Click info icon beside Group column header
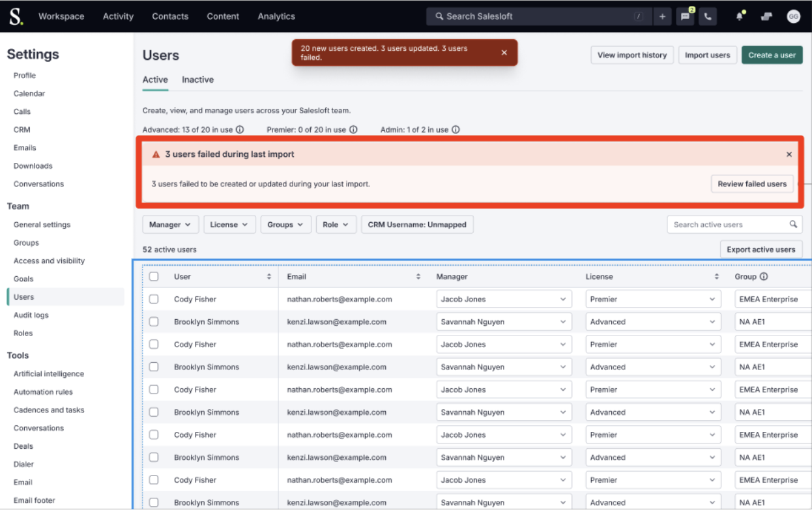This screenshot has height=512, width=812. 764,277
